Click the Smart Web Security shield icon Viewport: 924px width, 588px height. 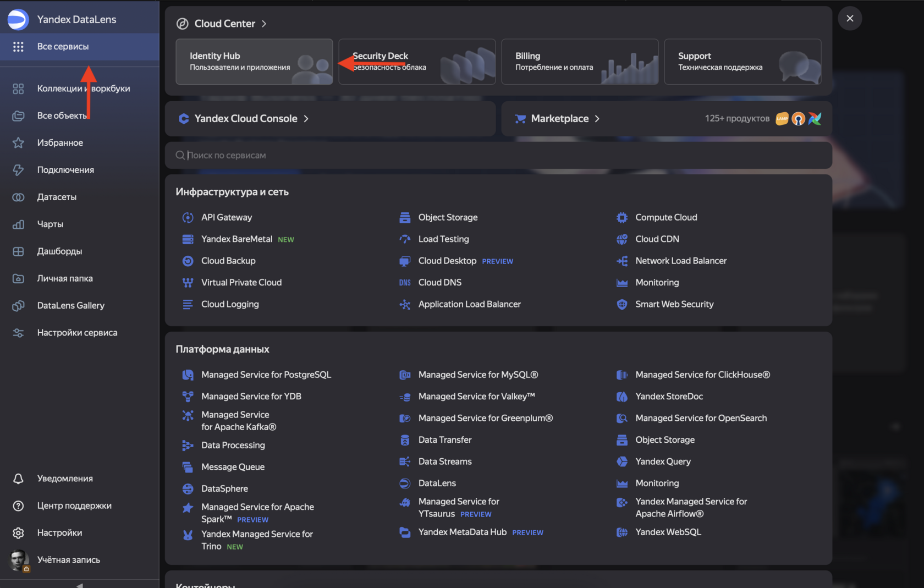(x=622, y=305)
